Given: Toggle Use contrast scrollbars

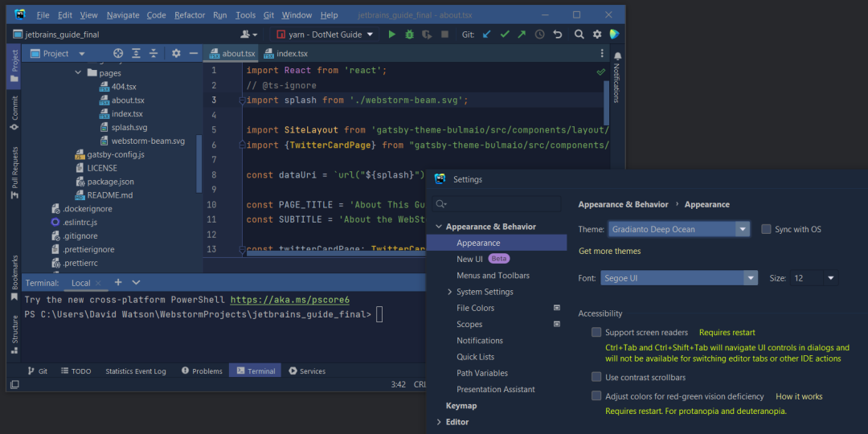Looking at the screenshot, I should pyautogui.click(x=596, y=377).
